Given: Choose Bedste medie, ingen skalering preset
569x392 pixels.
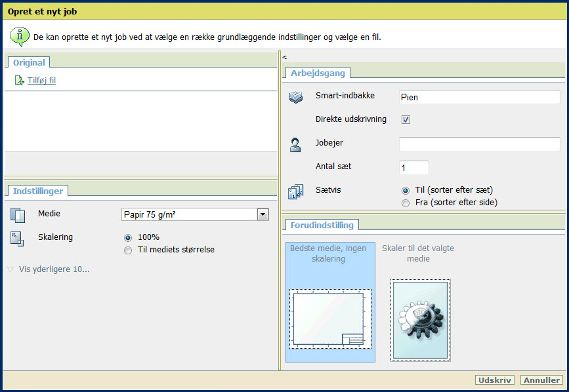Looking at the screenshot, I should click(330, 302).
